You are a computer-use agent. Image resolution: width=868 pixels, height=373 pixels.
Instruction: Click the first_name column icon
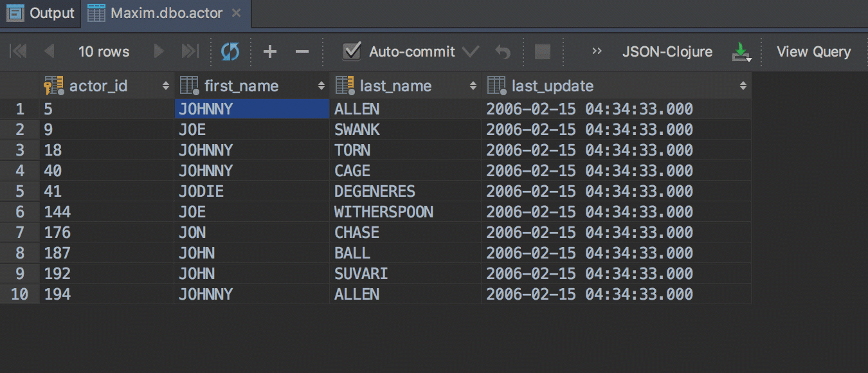tap(189, 86)
